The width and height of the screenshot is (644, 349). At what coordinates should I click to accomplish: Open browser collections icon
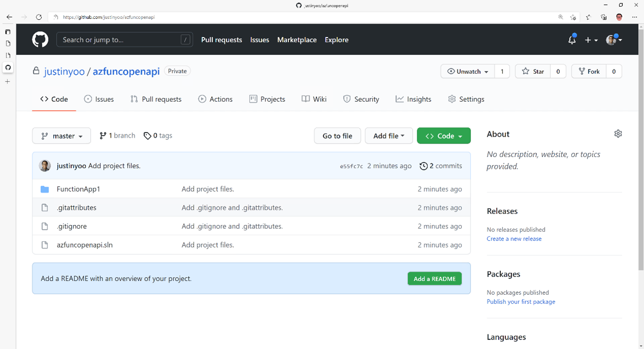click(x=603, y=17)
